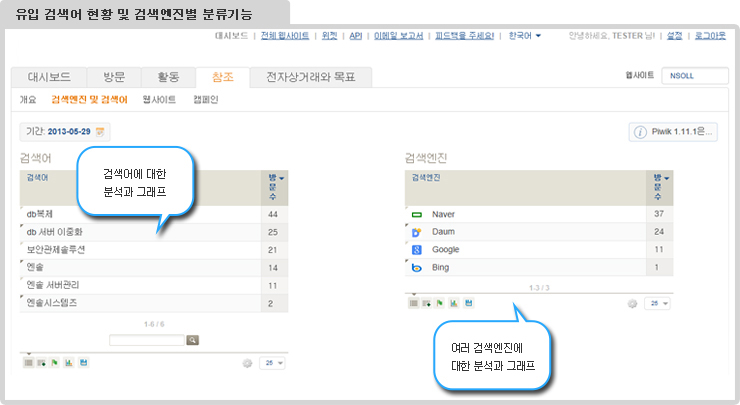Open row limit dropdown under keywords table
The width and height of the screenshot is (740, 405).
272,363
